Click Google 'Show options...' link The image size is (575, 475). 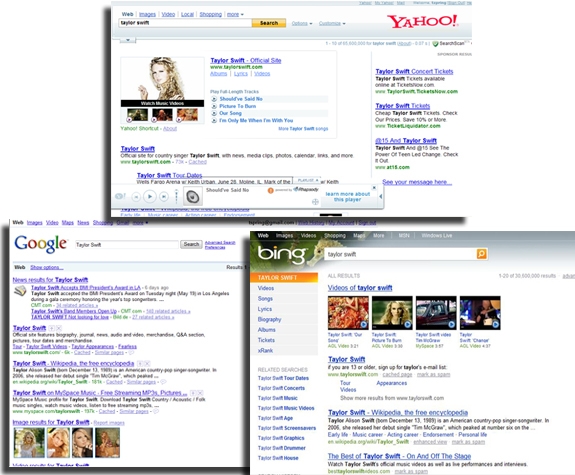pos(47,267)
